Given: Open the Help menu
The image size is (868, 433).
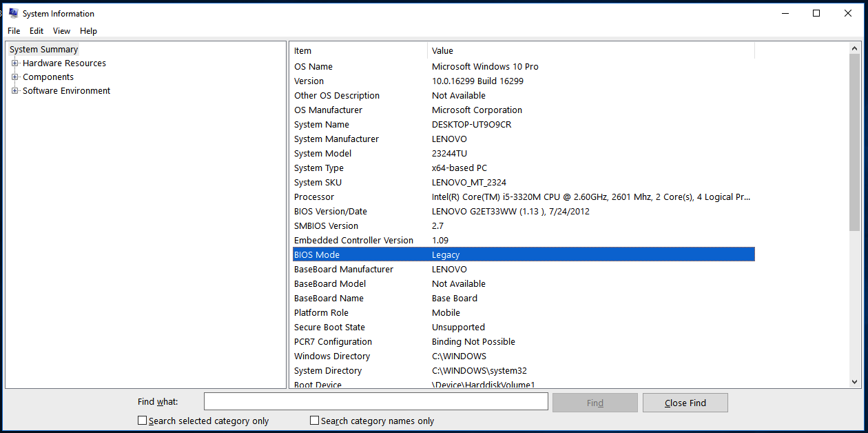Looking at the screenshot, I should 88,31.
